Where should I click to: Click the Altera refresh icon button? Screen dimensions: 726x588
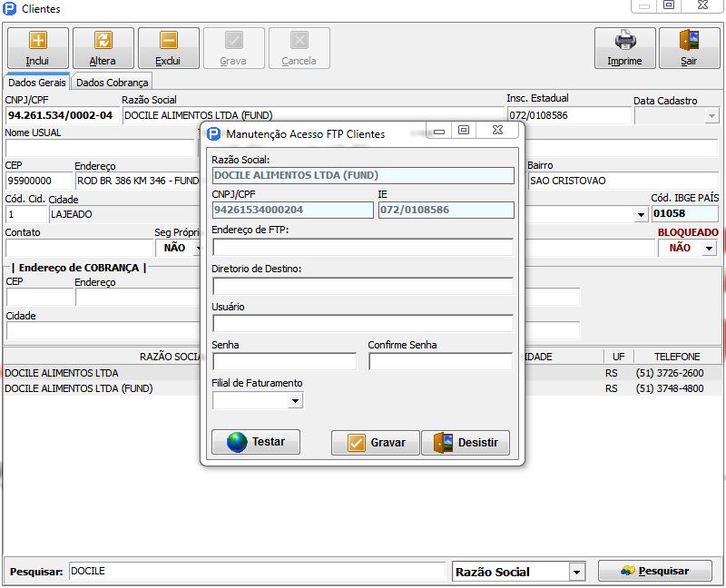click(x=103, y=48)
